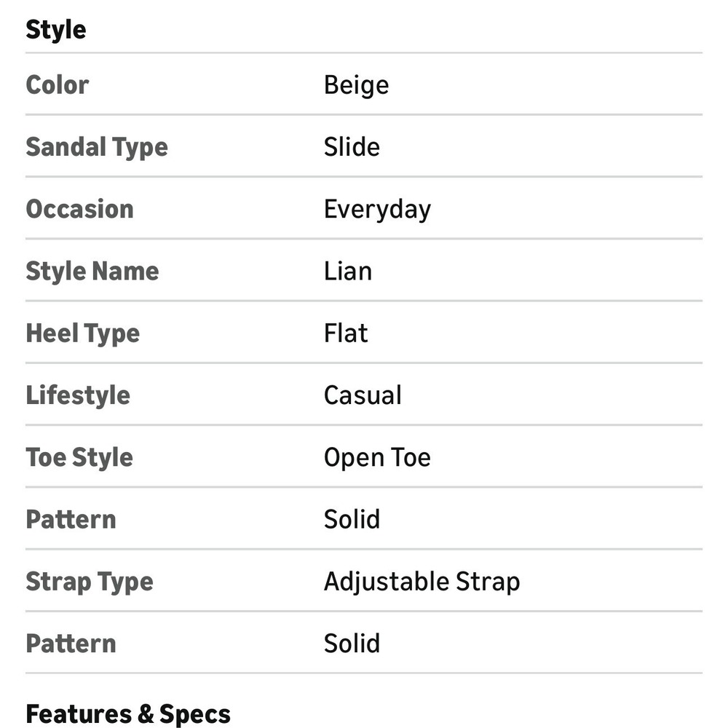Select the Everyday value
This screenshot has height=728, width=728.
[x=377, y=210]
